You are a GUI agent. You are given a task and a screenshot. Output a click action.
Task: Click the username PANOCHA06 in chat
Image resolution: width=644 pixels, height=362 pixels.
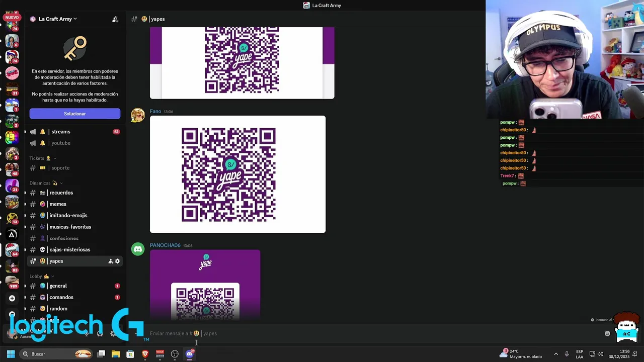[x=165, y=245]
